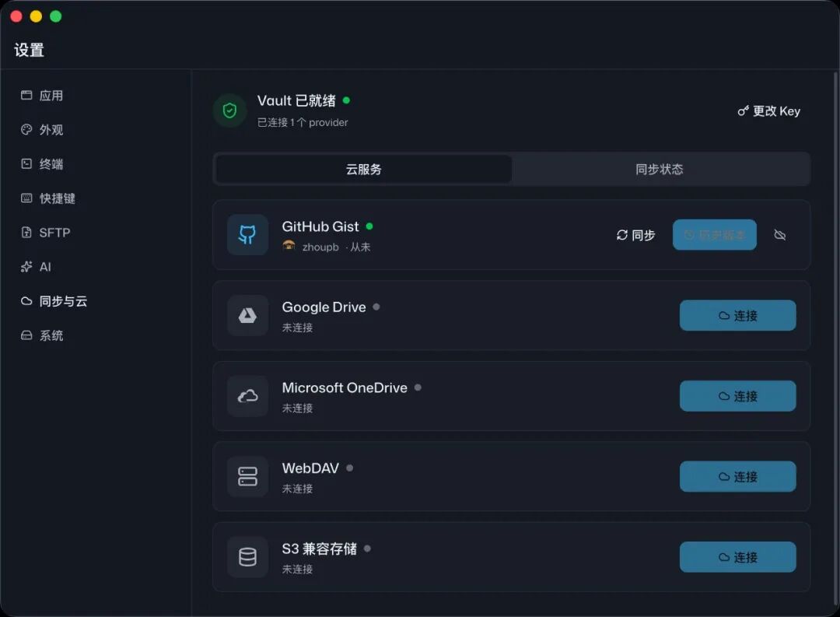The image size is (840, 617).
Task: Click the Vault 已就绪 status title
Action: click(x=296, y=101)
